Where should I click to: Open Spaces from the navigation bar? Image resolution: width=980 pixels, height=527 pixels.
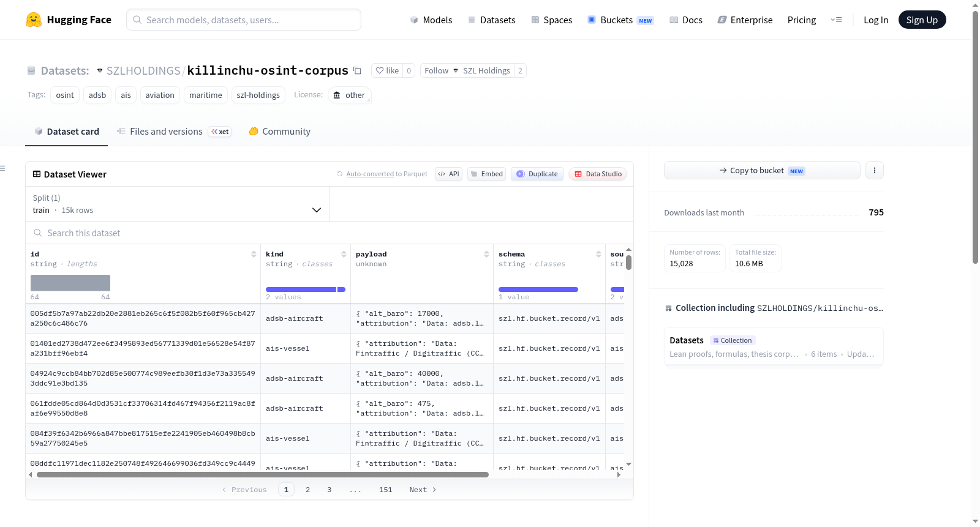click(x=551, y=20)
